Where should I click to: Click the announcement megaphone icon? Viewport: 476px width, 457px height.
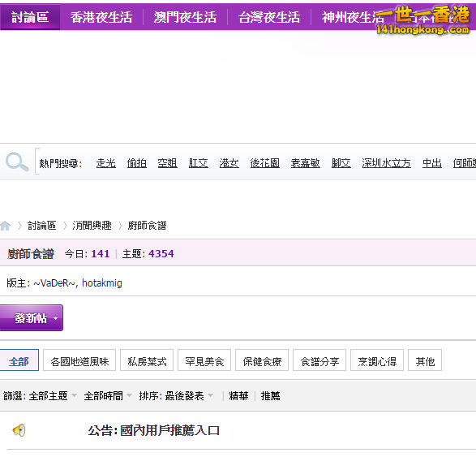[19, 430]
